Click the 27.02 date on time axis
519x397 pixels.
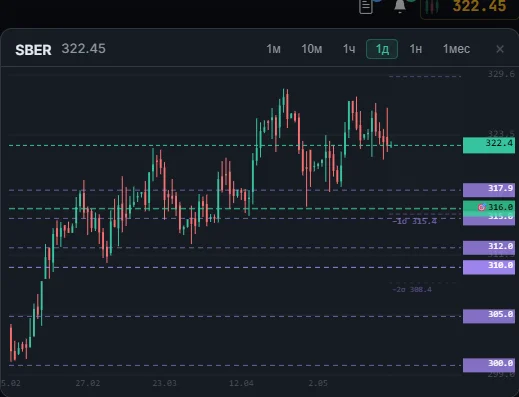[x=88, y=383]
